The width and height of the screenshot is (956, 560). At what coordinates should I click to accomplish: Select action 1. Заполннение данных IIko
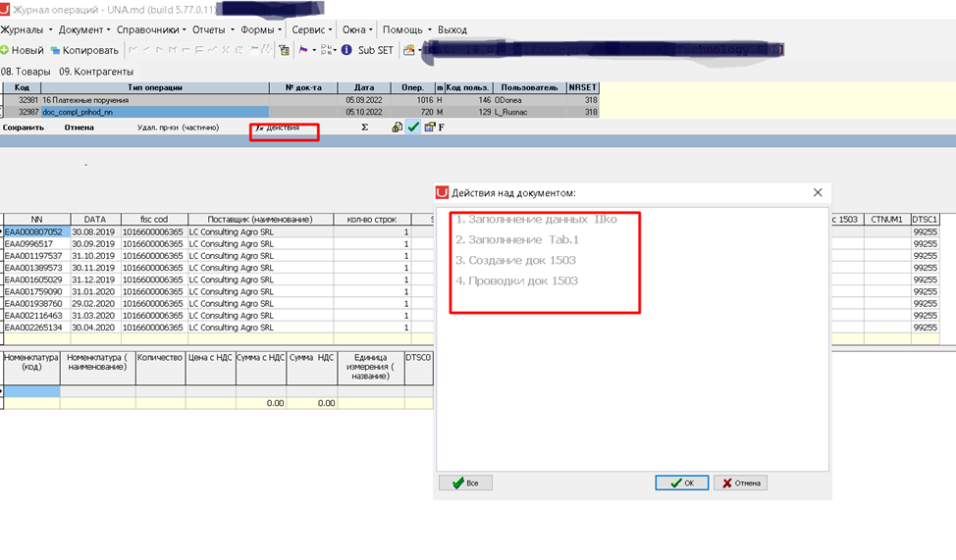tap(537, 220)
